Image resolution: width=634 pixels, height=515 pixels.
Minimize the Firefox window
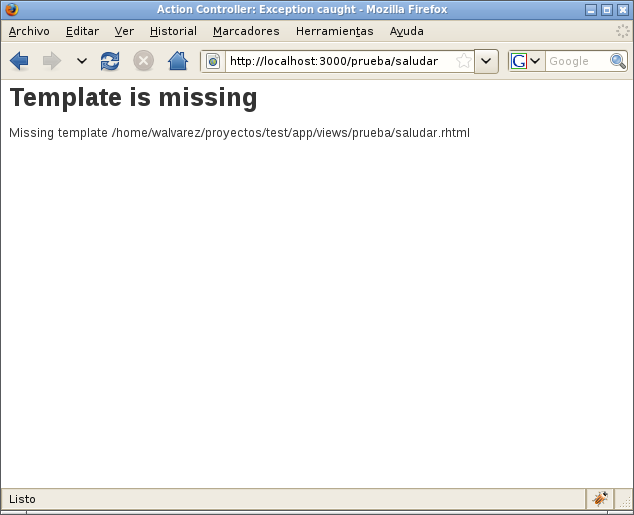pyautogui.click(x=591, y=10)
